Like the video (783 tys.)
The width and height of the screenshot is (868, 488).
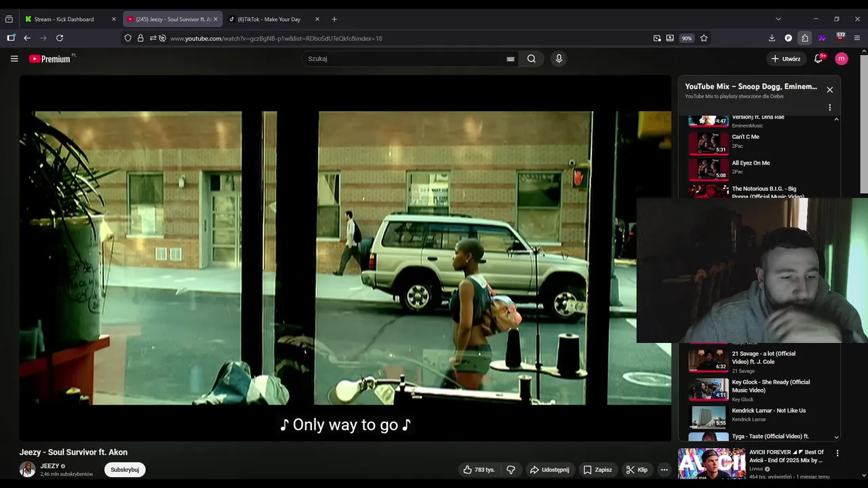coord(479,470)
